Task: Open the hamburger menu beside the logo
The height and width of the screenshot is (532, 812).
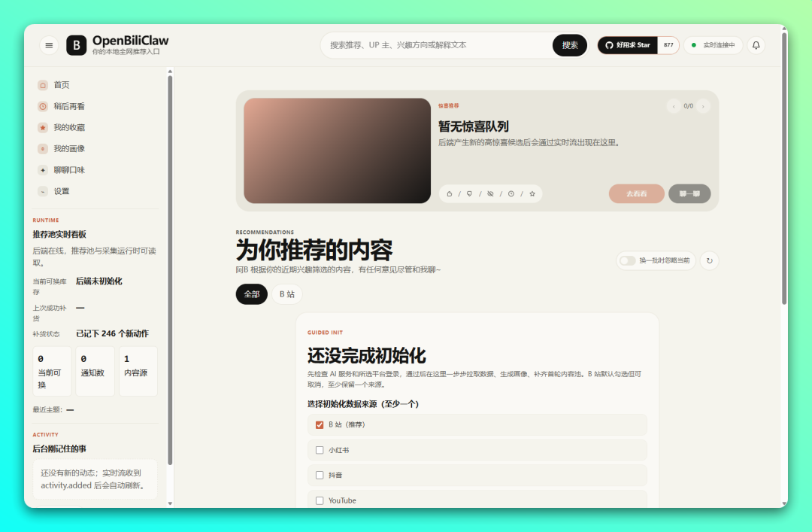Action: pyautogui.click(x=49, y=45)
